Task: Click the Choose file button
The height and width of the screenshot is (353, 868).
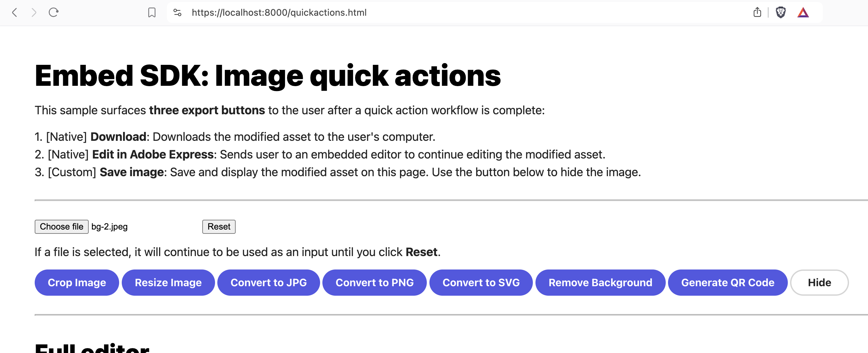Action: (x=61, y=226)
